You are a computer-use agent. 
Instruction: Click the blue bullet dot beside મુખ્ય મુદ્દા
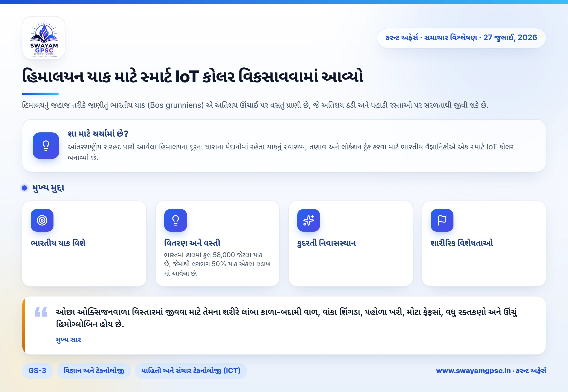[x=24, y=188]
